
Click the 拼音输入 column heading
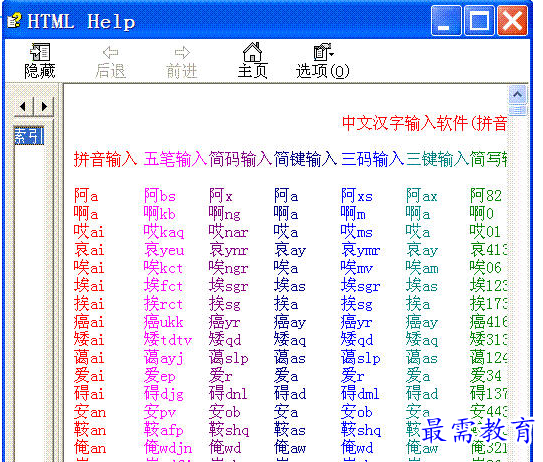click(105, 159)
